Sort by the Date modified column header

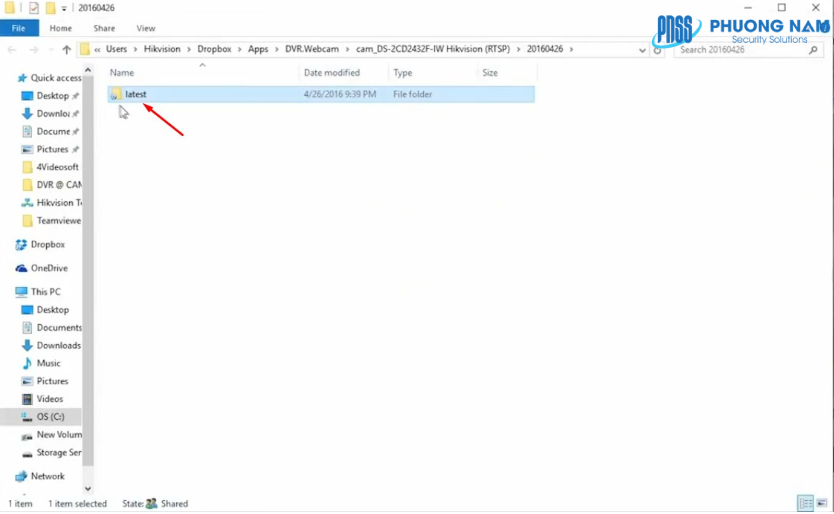click(x=332, y=73)
